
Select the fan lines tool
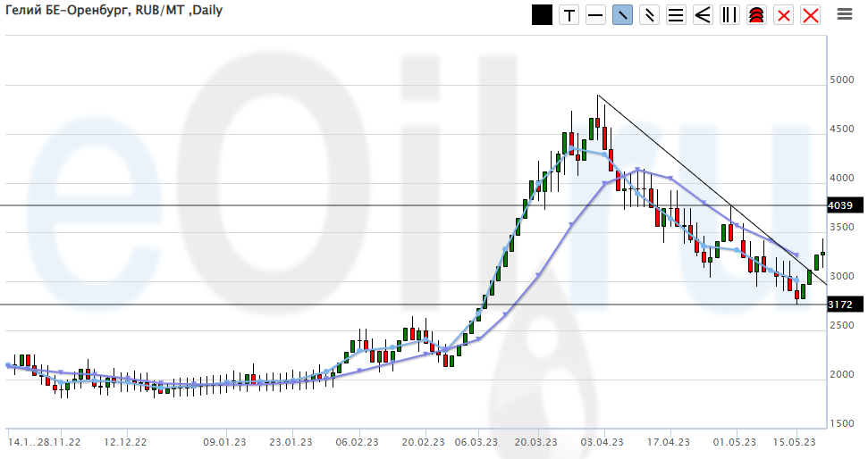[x=703, y=15]
